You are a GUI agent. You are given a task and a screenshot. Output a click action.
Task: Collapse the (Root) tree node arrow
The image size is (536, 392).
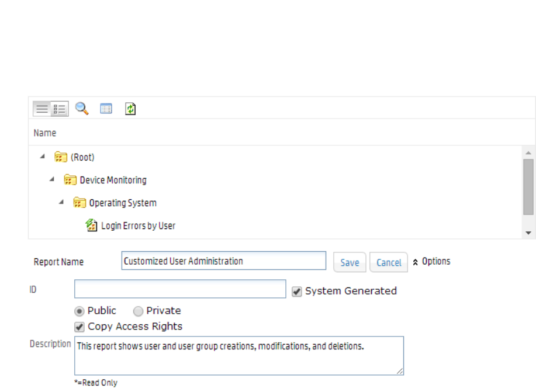(43, 157)
